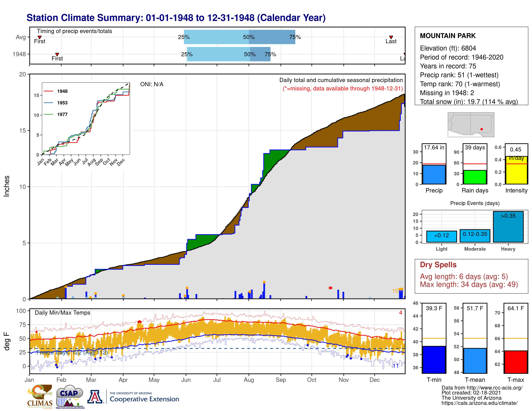Click the MOUNTAIN PARK station name
Viewport: 532px width, 411px height.
[x=448, y=36]
